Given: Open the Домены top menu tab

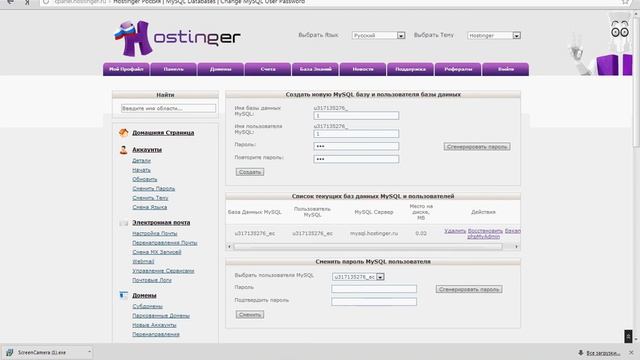Looking at the screenshot, I should (x=220, y=69).
